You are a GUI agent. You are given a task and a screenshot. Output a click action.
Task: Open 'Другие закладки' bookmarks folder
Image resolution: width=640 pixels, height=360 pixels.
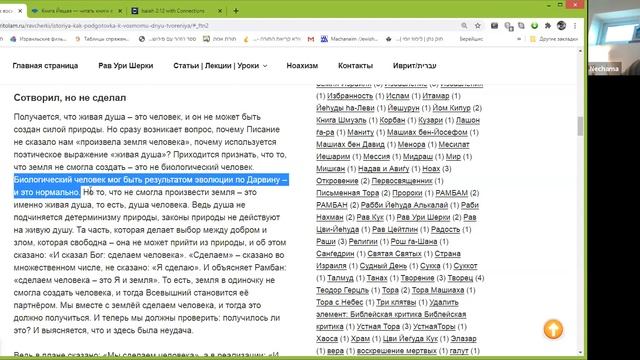coord(554,39)
